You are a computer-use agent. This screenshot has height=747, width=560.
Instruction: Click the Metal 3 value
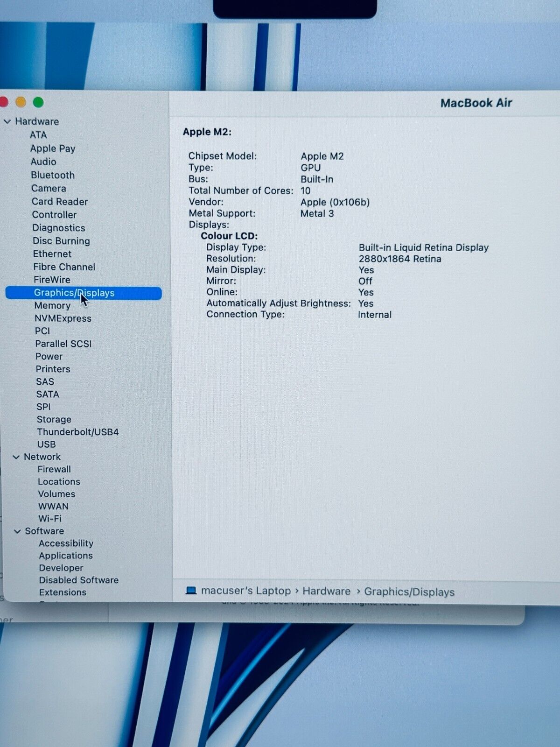point(317,213)
